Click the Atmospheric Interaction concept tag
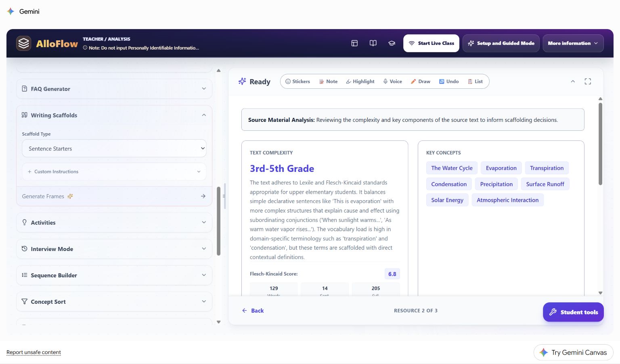The image size is (620, 364). pyautogui.click(x=507, y=200)
